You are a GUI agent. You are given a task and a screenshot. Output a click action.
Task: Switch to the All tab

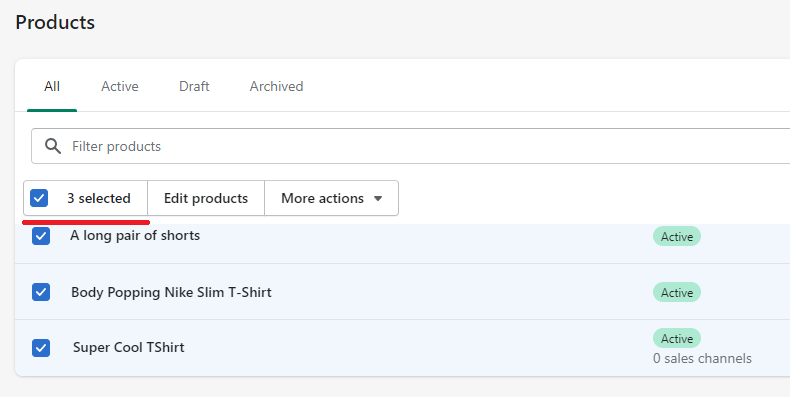tap(52, 86)
